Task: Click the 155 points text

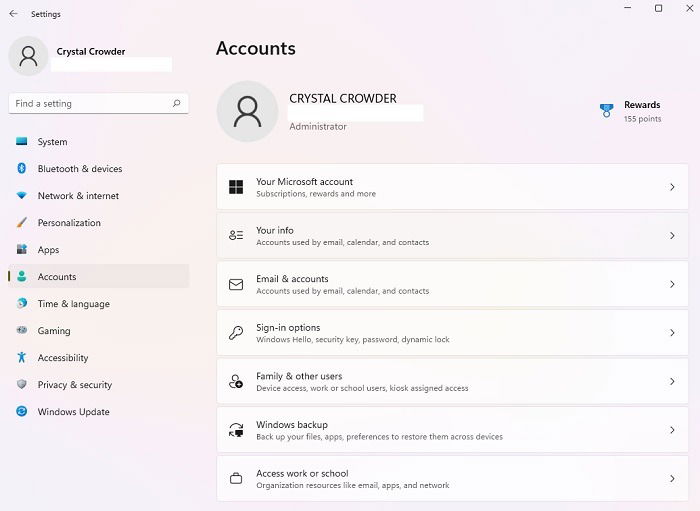Action: coord(642,119)
